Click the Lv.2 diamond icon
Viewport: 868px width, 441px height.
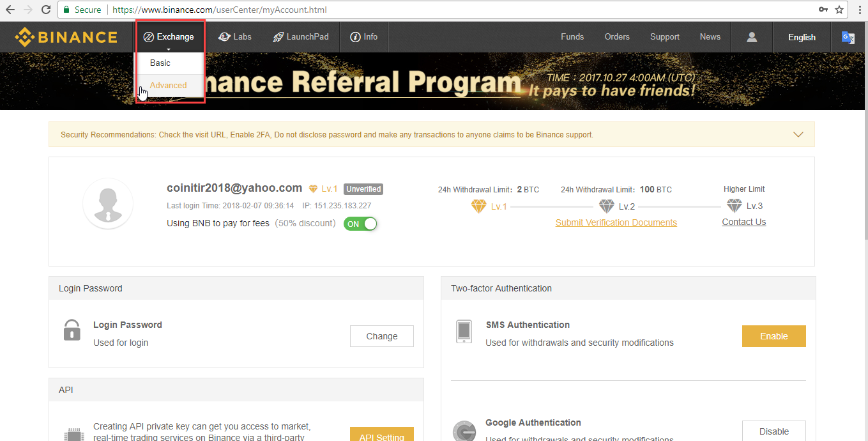click(606, 206)
